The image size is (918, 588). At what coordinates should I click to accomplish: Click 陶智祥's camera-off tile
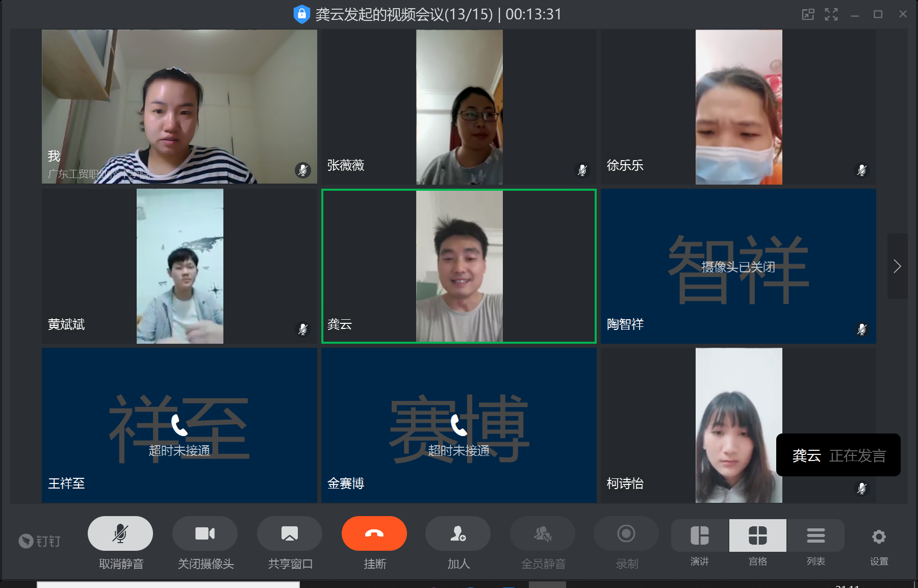click(738, 266)
